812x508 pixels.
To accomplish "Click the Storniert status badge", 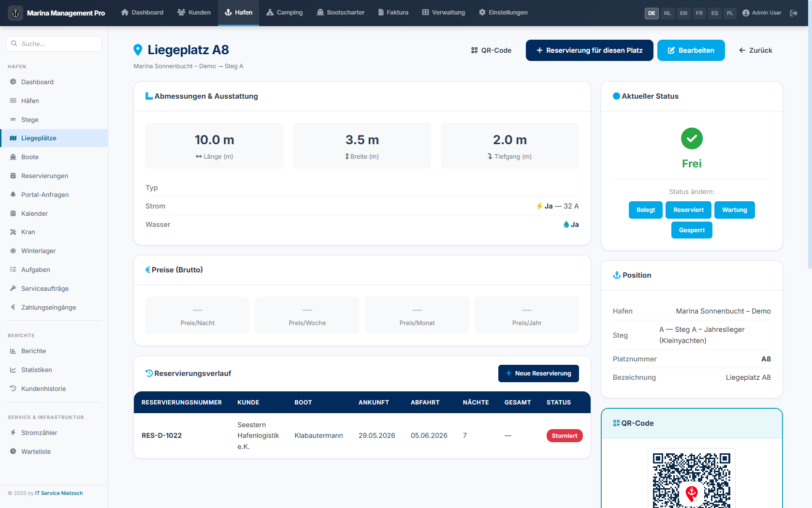I will [565, 436].
